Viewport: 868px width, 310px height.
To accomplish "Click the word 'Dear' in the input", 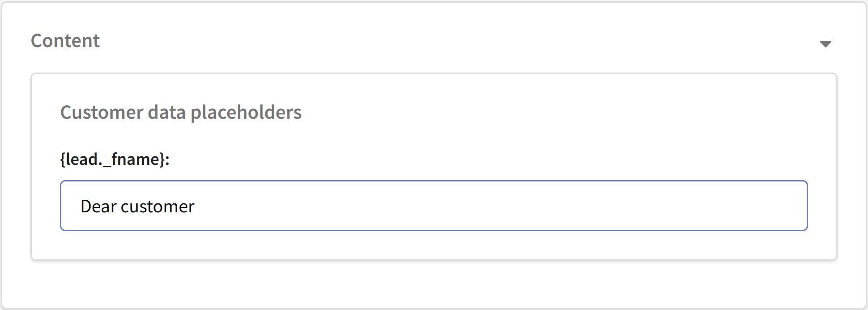I will [x=98, y=207].
